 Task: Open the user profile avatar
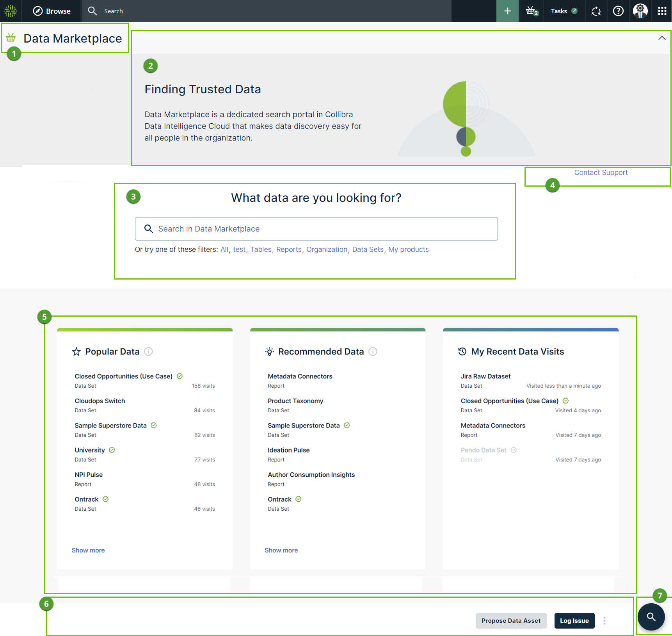pos(640,11)
